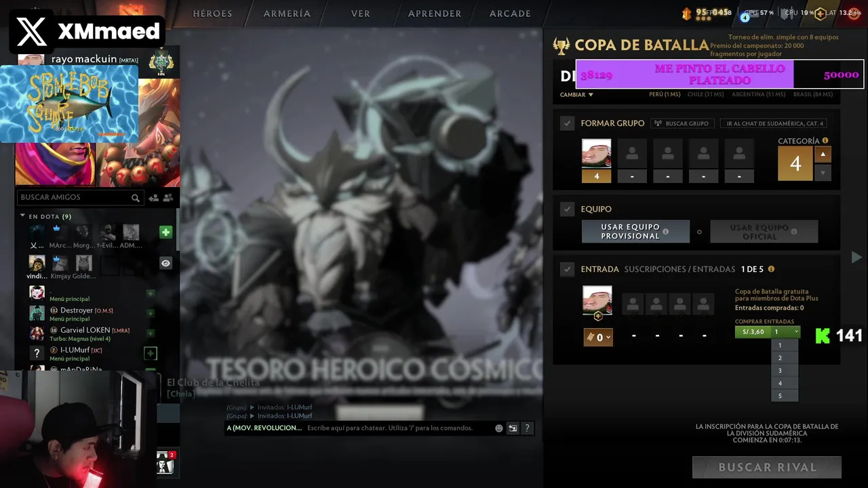Click the green S/.3,60 purchase button

(x=753, y=332)
